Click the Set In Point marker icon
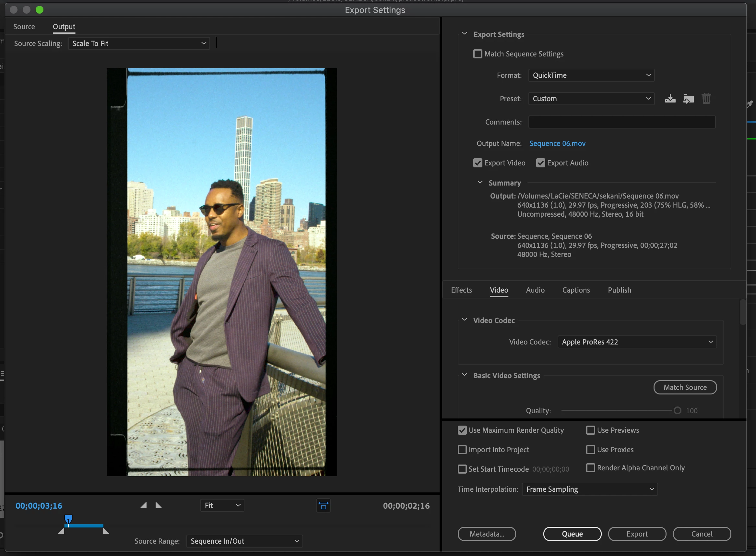 144,505
